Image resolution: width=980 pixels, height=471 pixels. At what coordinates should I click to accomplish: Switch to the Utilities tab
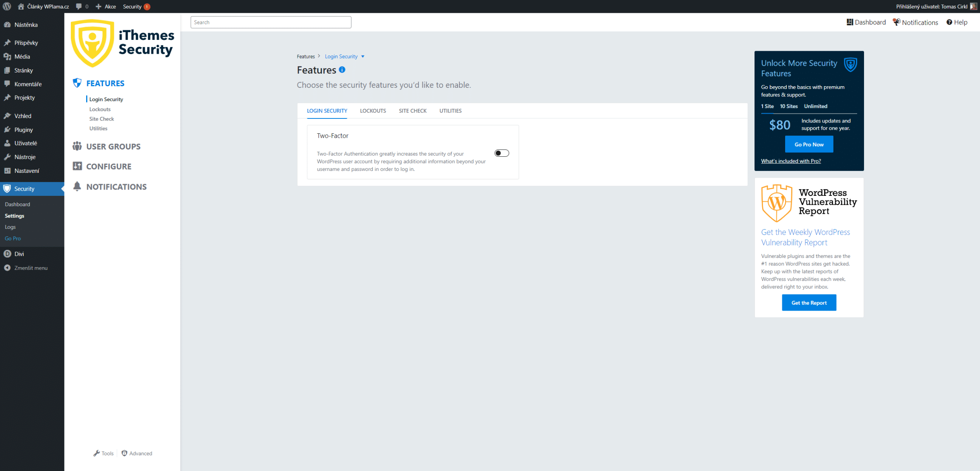(x=451, y=111)
